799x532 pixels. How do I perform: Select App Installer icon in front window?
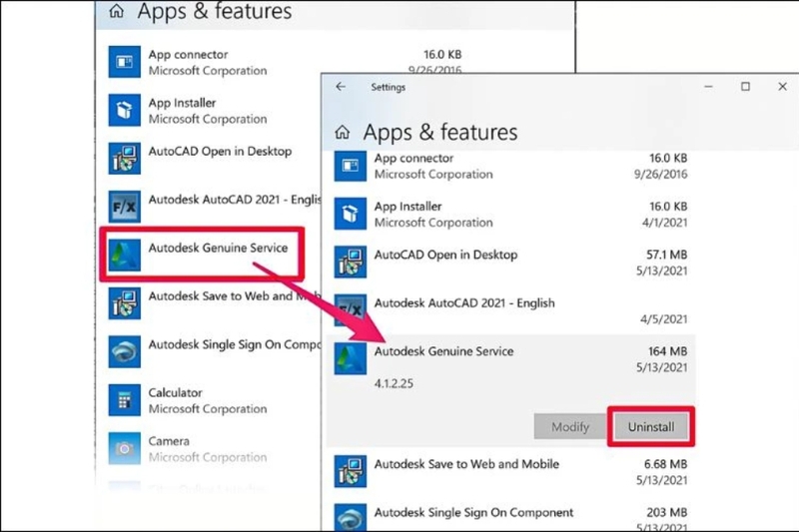pos(351,214)
